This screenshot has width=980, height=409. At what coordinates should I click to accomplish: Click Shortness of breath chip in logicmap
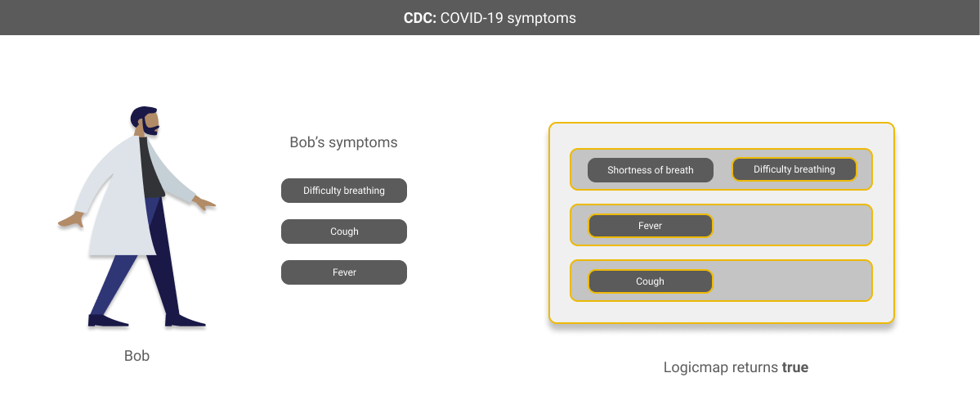point(651,170)
